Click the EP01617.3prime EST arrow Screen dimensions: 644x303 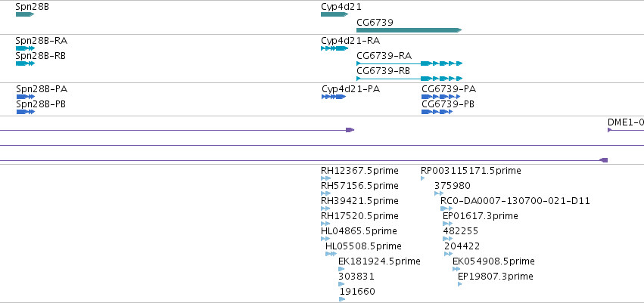(x=448, y=224)
